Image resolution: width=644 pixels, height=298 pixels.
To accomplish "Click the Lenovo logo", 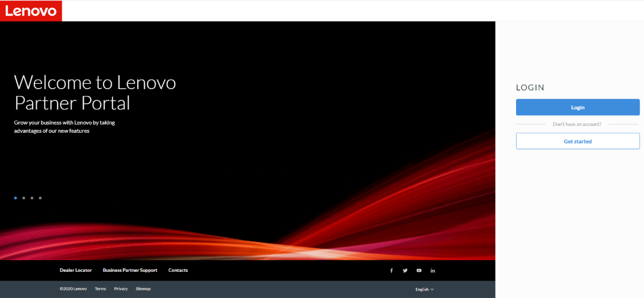I will pos(31,10).
